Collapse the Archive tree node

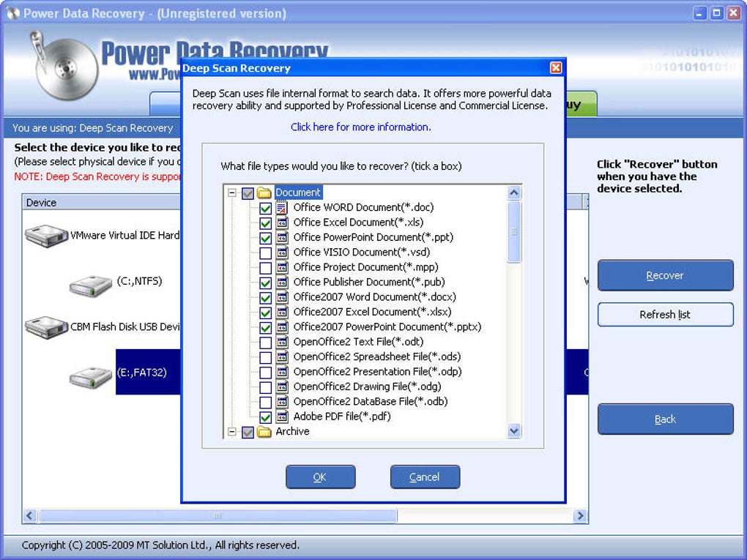pyautogui.click(x=232, y=432)
